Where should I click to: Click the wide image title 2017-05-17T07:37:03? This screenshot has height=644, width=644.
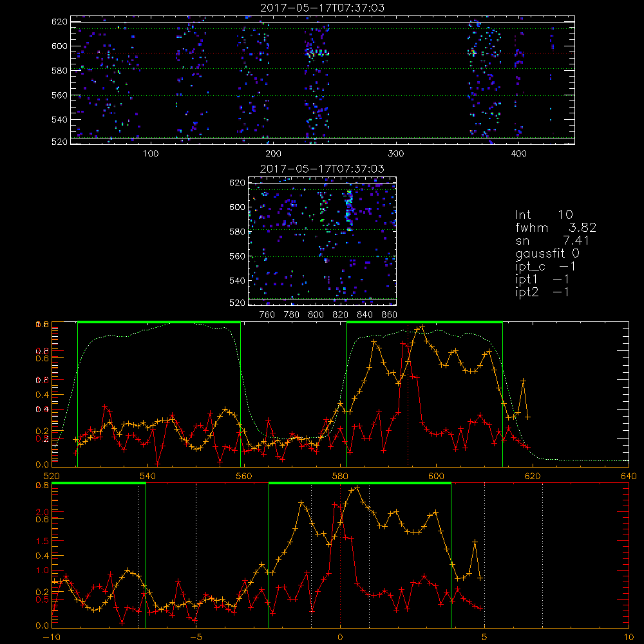tap(323, 8)
